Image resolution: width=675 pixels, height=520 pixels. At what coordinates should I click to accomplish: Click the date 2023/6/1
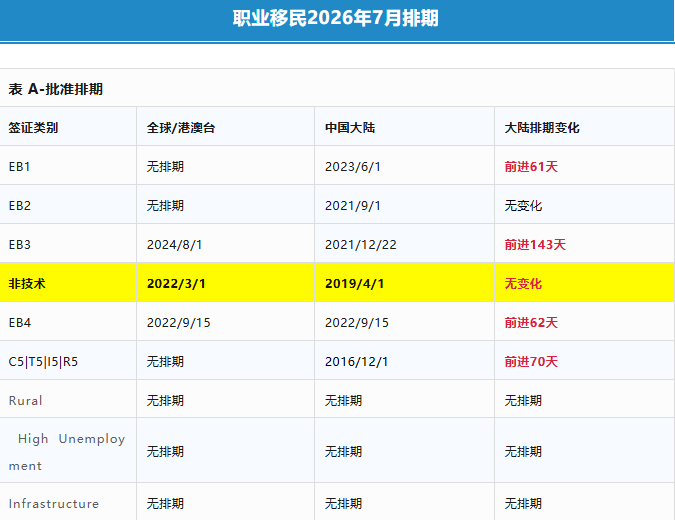(x=353, y=167)
